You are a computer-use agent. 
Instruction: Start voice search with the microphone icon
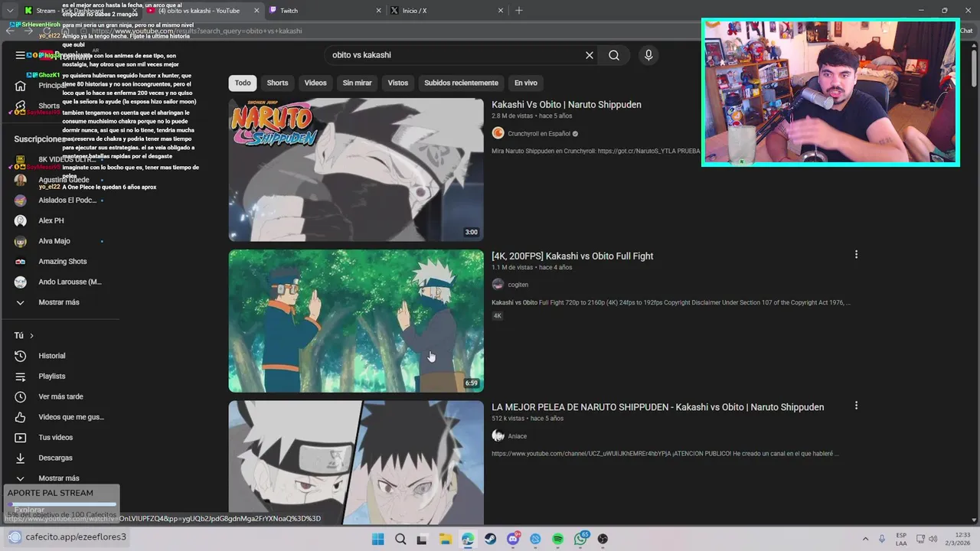(x=648, y=55)
